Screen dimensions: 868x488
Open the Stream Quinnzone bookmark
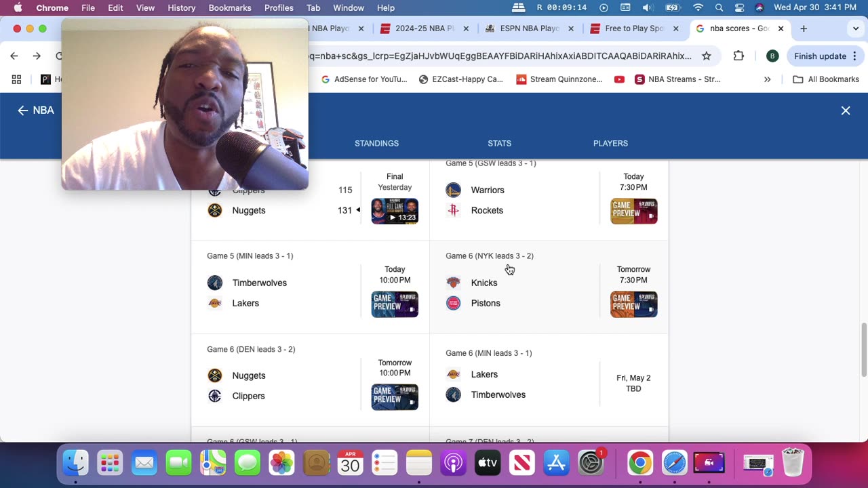(x=559, y=79)
